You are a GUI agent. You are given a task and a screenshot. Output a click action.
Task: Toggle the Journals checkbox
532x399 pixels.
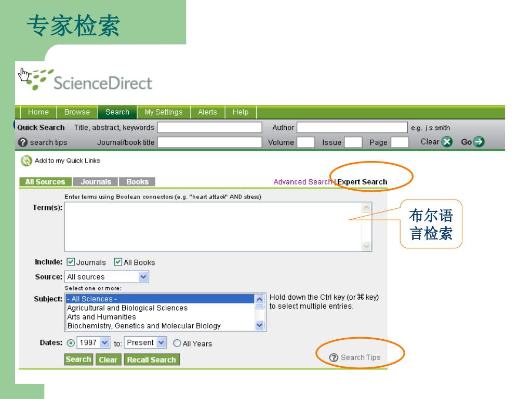tap(71, 262)
